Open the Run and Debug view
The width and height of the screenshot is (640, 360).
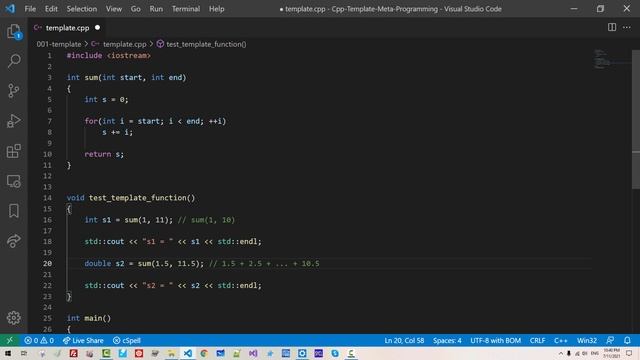[x=13, y=121]
